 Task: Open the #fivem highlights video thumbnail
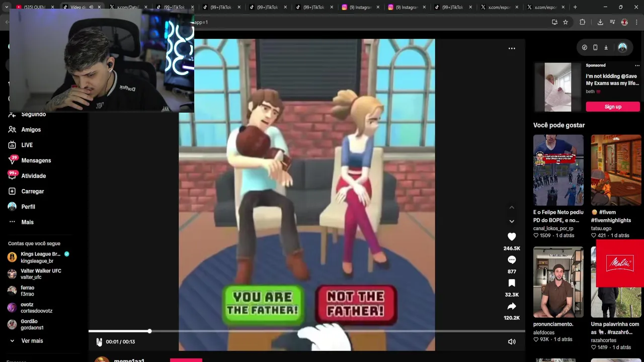(x=616, y=170)
